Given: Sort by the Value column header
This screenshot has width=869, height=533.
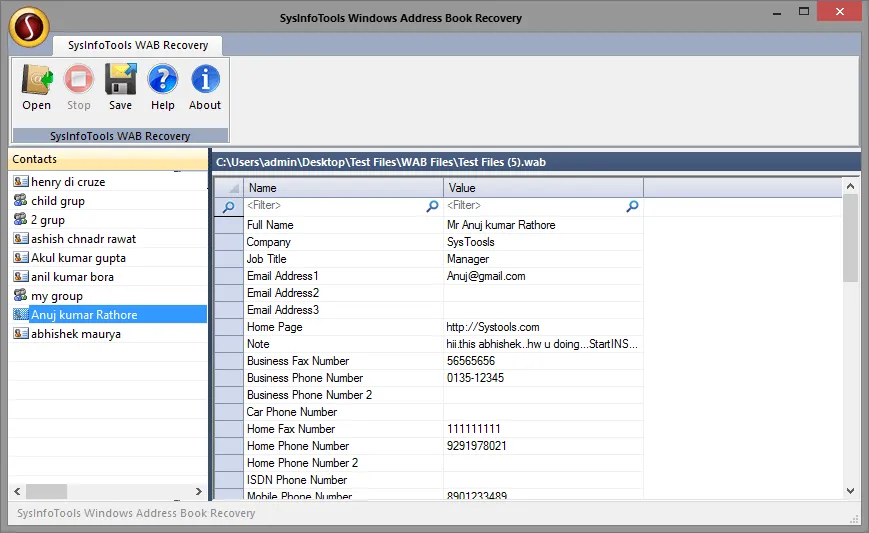Looking at the screenshot, I should pyautogui.click(x=544, y=188).
